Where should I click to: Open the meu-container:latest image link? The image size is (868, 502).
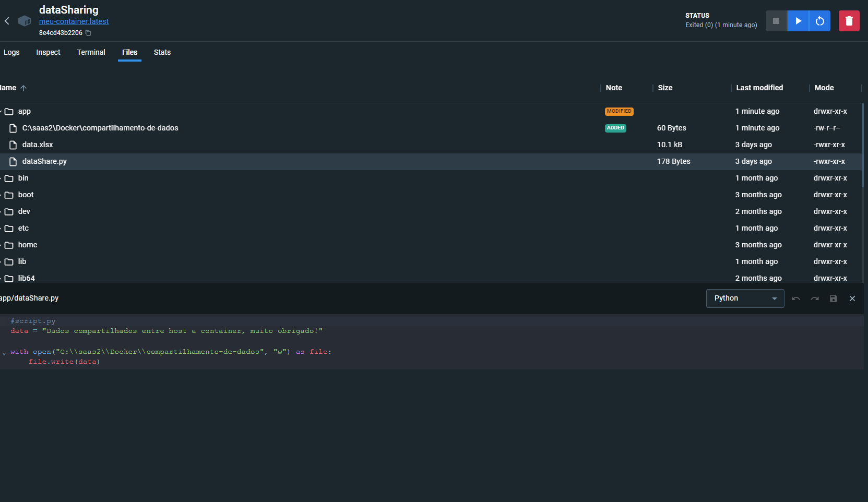74,21
